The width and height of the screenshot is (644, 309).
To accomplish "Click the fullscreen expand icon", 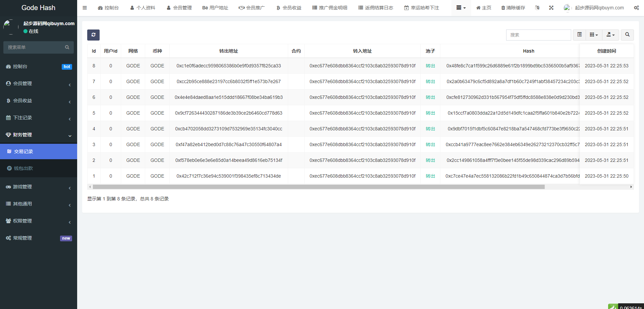I will (551, 8).
